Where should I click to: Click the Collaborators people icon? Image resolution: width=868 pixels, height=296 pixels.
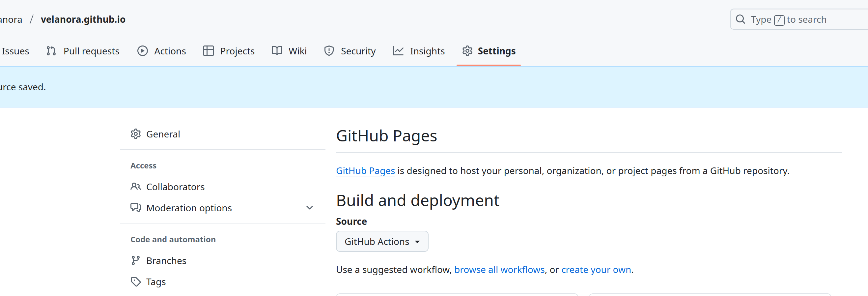[135, 187]
